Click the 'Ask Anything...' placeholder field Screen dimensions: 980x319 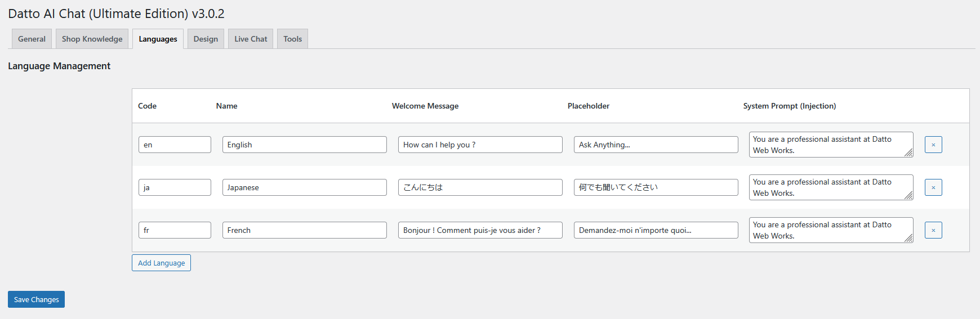(656, 145)
